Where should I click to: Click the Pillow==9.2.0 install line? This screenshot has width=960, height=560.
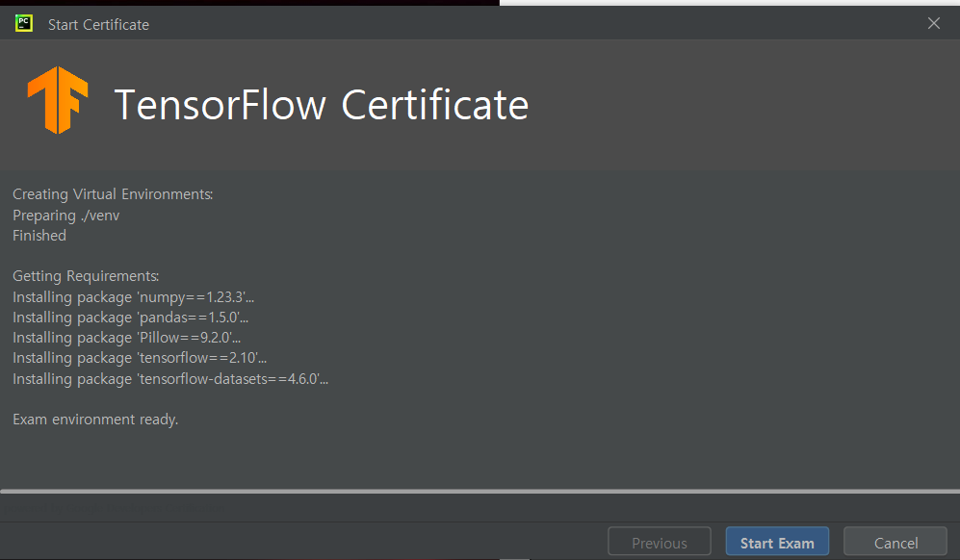pos(127,337)
